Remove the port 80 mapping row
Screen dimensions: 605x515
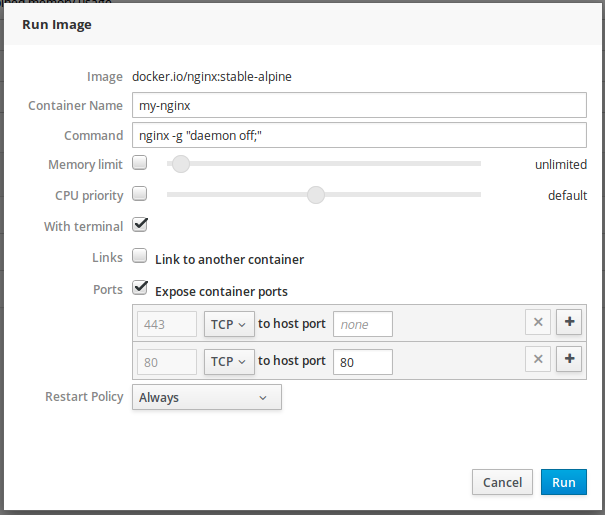click(537, 360)
